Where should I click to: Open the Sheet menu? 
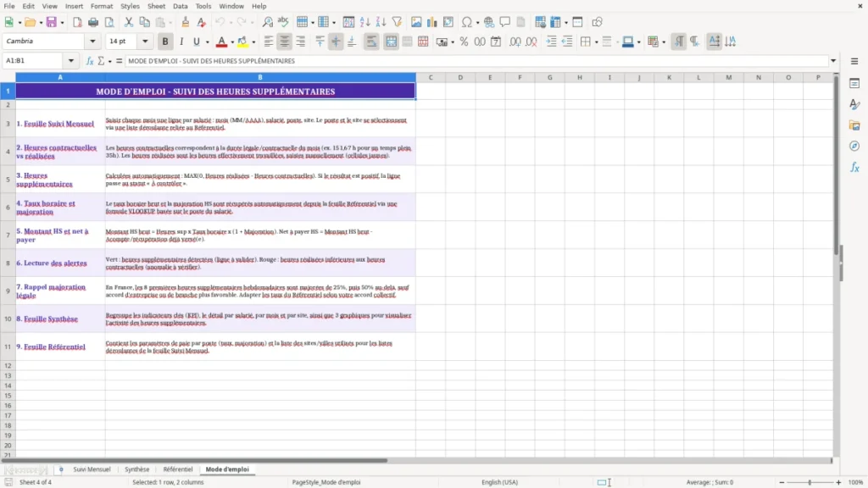156,6
